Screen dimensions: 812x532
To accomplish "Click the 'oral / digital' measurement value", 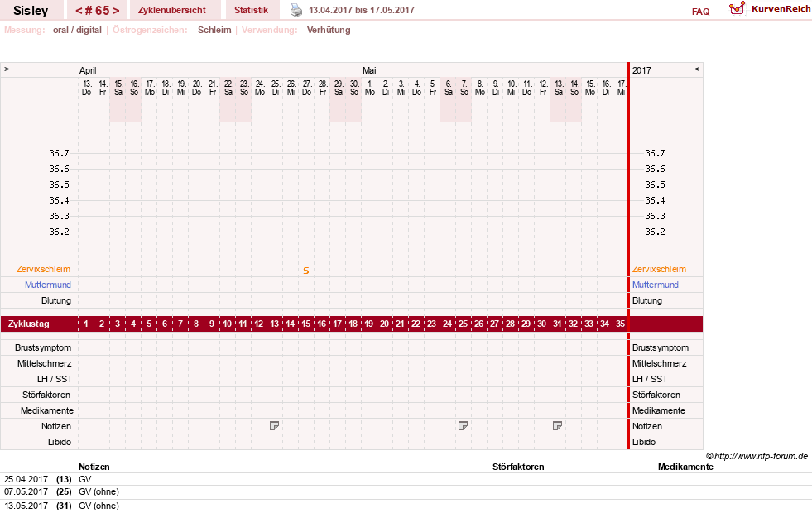I will click(77, 30).
